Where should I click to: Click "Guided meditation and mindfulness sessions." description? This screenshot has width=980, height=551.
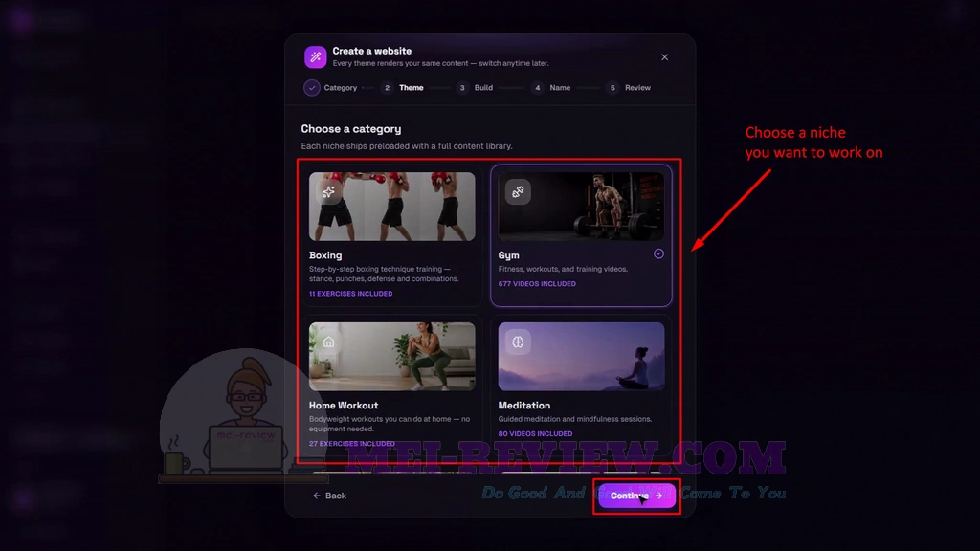tap(575, 419)
